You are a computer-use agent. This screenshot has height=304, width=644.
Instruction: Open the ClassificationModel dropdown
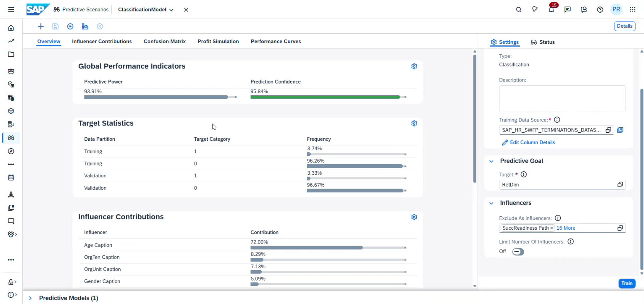171,10
